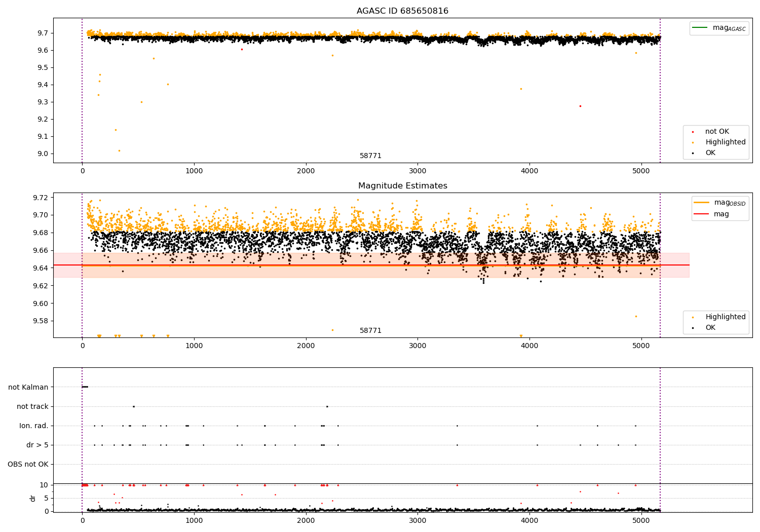Click the 1000 x-axis tick in Magnitude Estimates plot
This screenshot has width=760, height=532.
click(x=194, y=346)
